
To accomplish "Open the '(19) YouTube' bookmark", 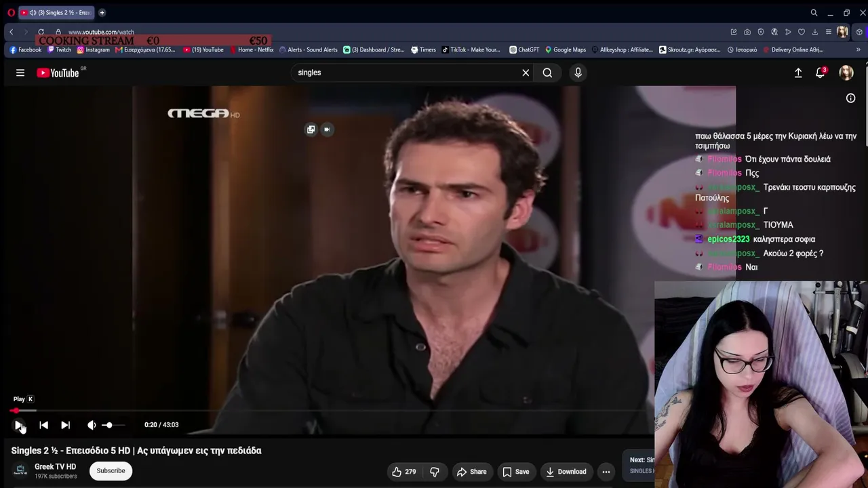I will tap(203, 49).
